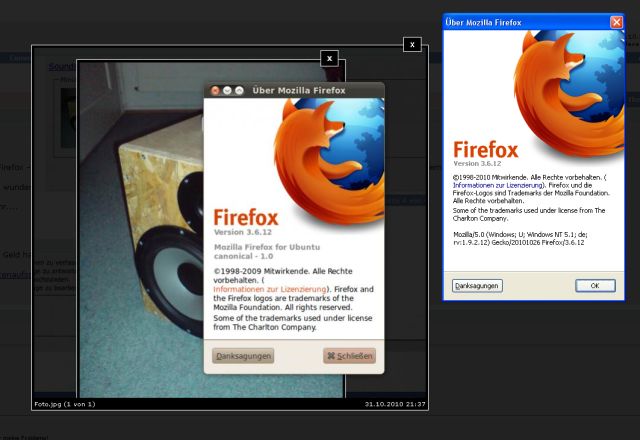Image resolution: width=640 pixels, height=440 pixels.
Task: Click the timestamp '31.10.2010 21:37'
Action: [x=395, y=404]
